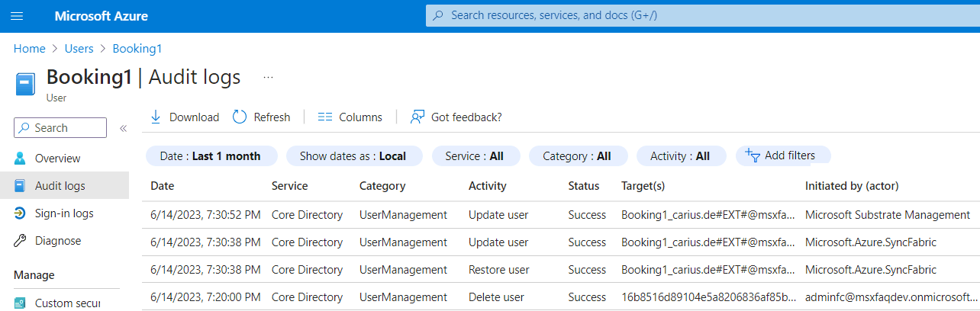Click Core Directory in Delete user row
Viewport: 980px width, 311px height.
307,297
